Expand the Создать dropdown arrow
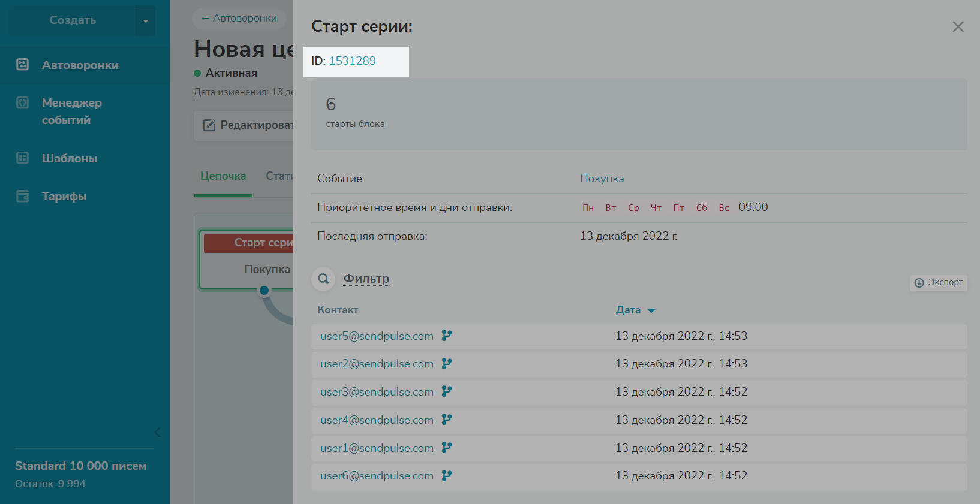 coord(145,21)
